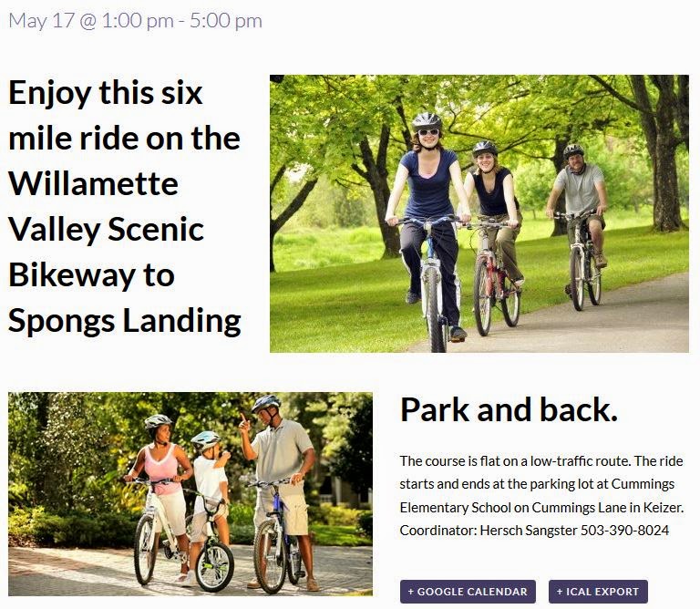The height and width of the screenshot is (609, 700).
Task: Click the 'Park and back.' heading
Action: pos(509,409)
